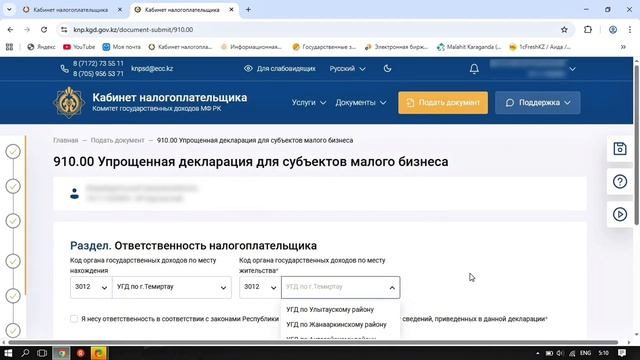Image resolution: width=640 pixels, height=360 pixels.
Task: Open the apps grid in bookmarks bar
Action: click(9, 47)
